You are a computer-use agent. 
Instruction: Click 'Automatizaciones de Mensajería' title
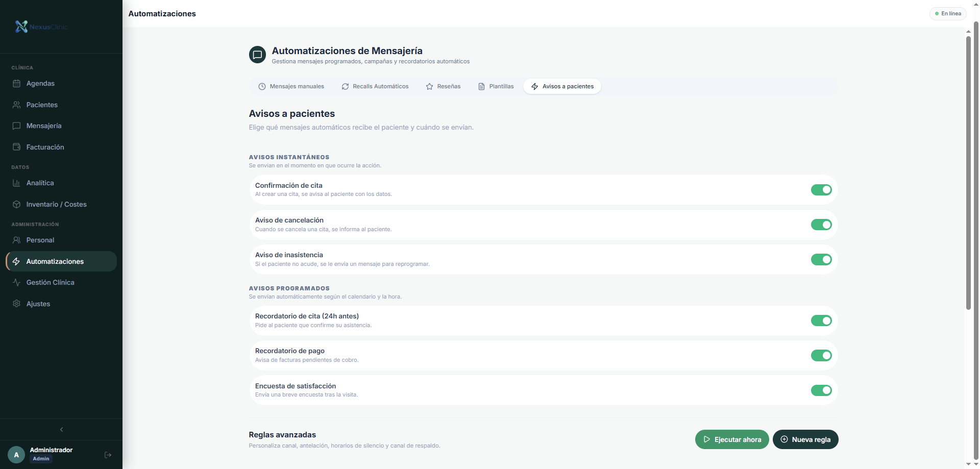(347, 51)
